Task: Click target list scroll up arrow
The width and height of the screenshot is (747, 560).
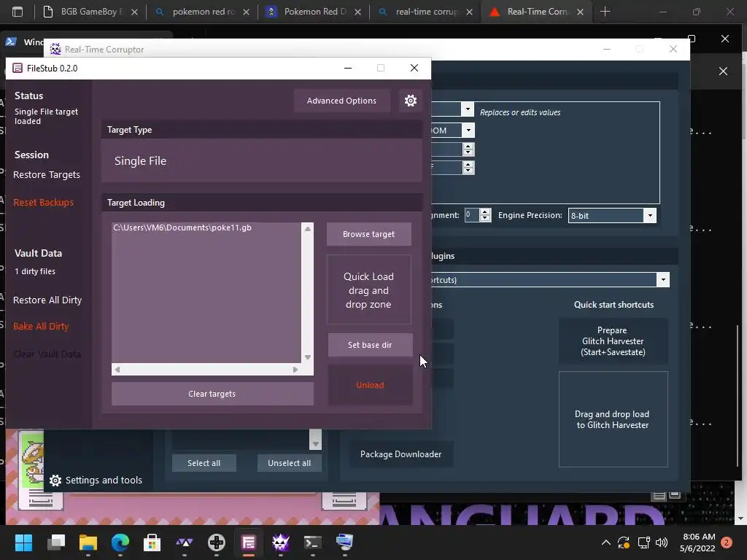Action: point(308,229)
